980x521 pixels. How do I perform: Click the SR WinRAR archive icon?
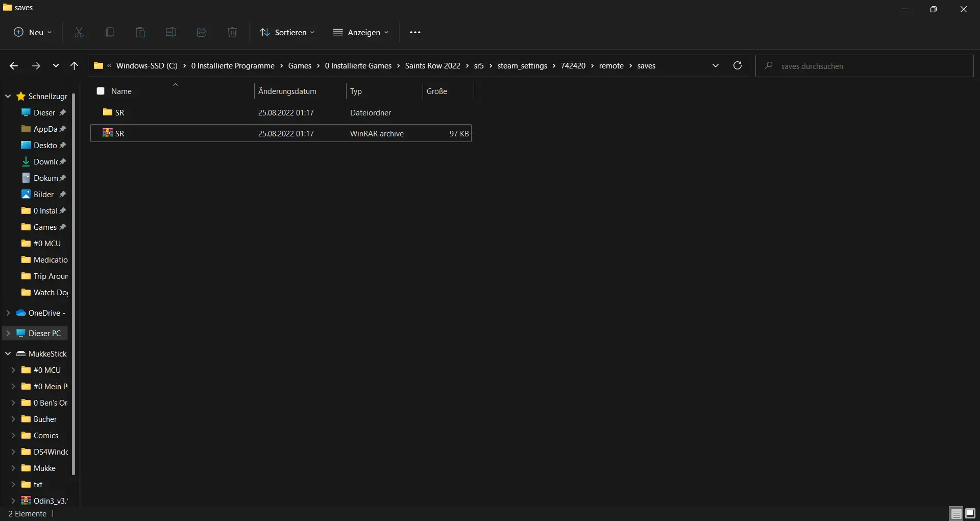[107, 133]
